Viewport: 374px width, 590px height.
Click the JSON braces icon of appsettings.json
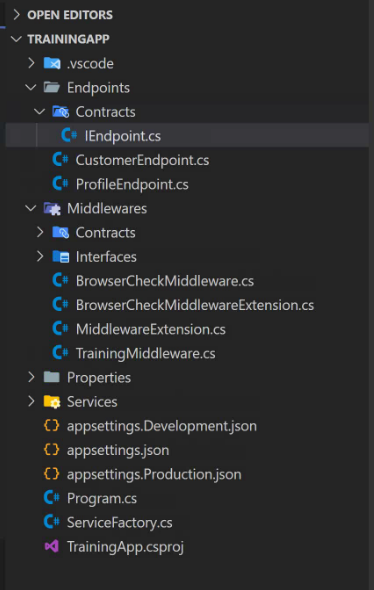pyautogui.click(x=52, y=450)
